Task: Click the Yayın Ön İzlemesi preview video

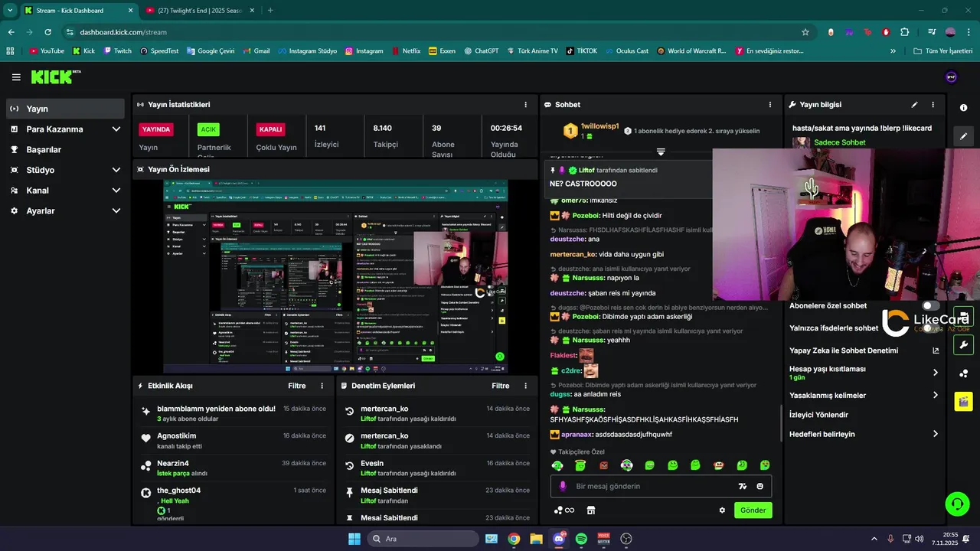Action: point(335,276)
